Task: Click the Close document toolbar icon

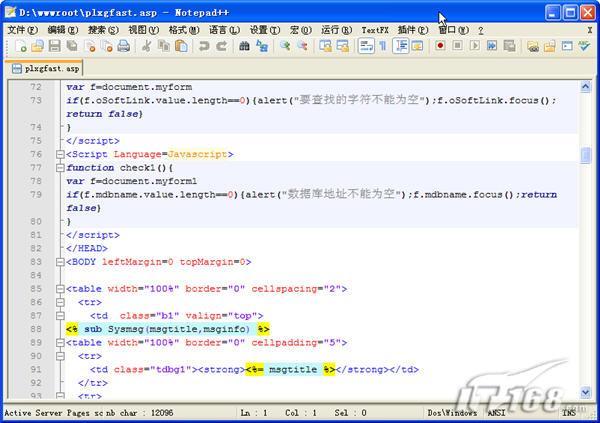Action: [90, 46]
